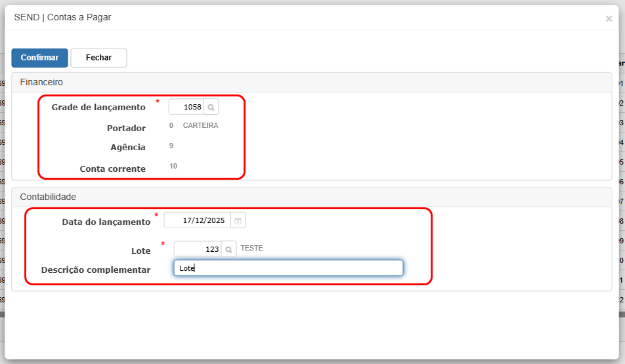Click the SEND | Contas a Pagar title
The image size is (625, 364).
[x=62, y=18]
